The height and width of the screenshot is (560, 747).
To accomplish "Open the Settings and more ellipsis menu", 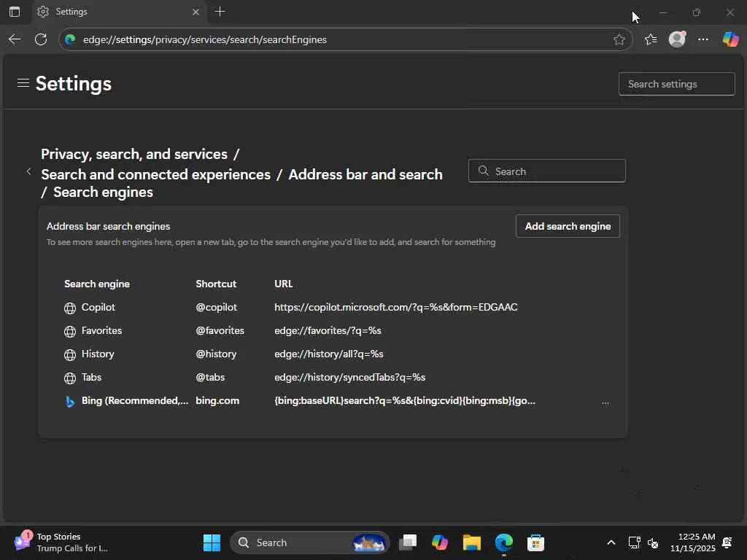I will click(703, 39).
